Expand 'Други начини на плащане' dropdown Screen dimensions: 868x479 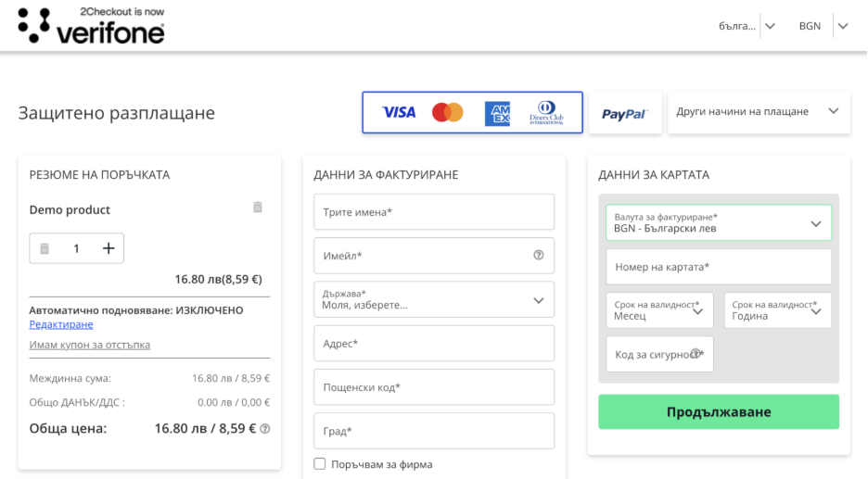[x=758, y=112]
